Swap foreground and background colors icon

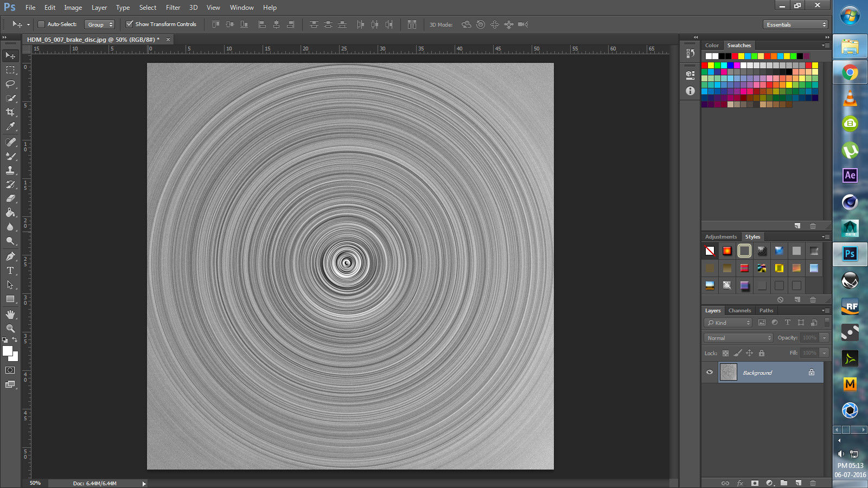pyautogui.click(x=15, y=340)
